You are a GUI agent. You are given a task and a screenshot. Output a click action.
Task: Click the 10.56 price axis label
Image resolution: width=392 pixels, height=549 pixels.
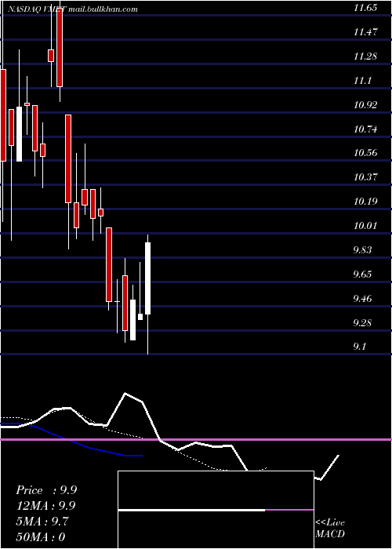click(365, 153)
